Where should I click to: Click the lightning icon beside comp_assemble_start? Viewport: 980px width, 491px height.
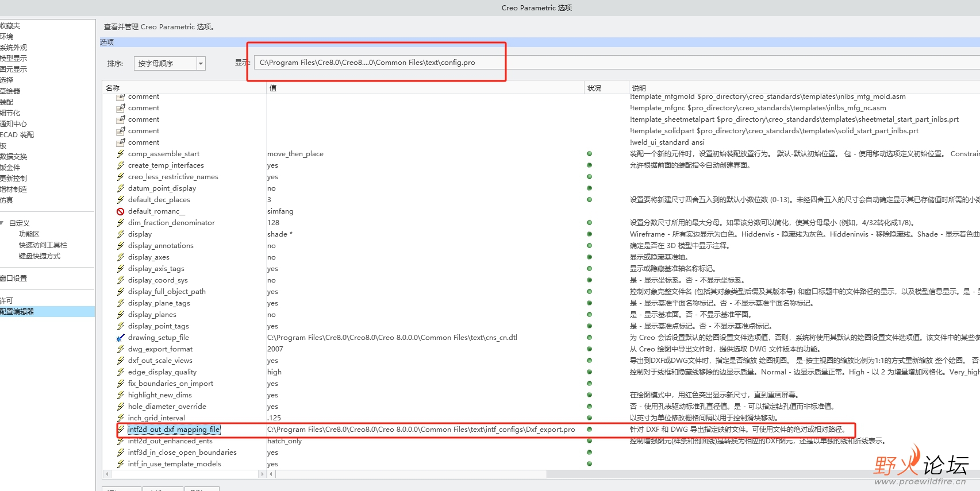[121, 154]
